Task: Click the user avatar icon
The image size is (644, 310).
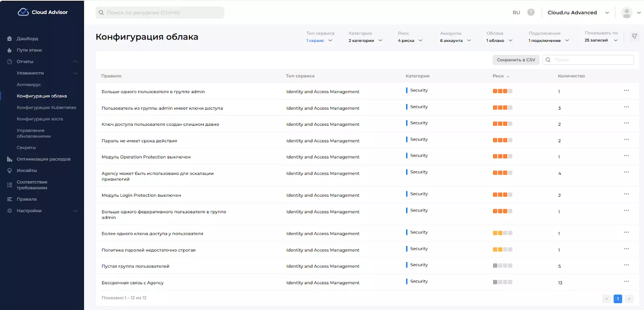Action: [x=626, y=12]
